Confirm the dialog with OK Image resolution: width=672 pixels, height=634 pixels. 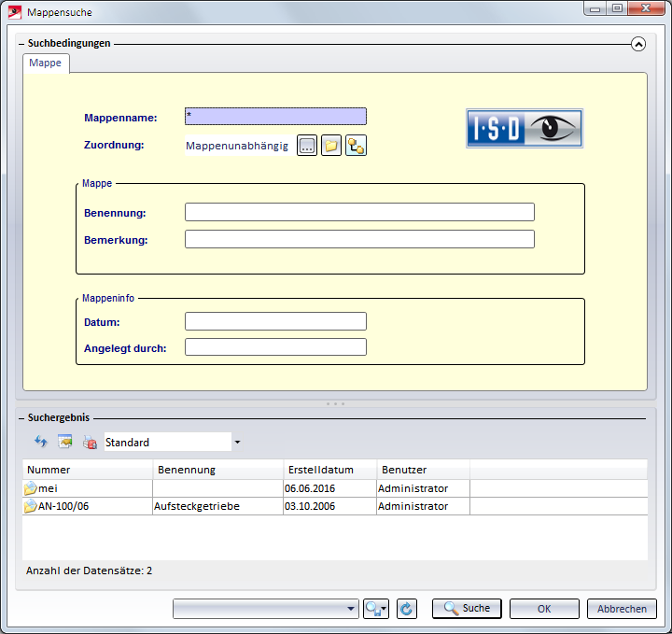544,609
